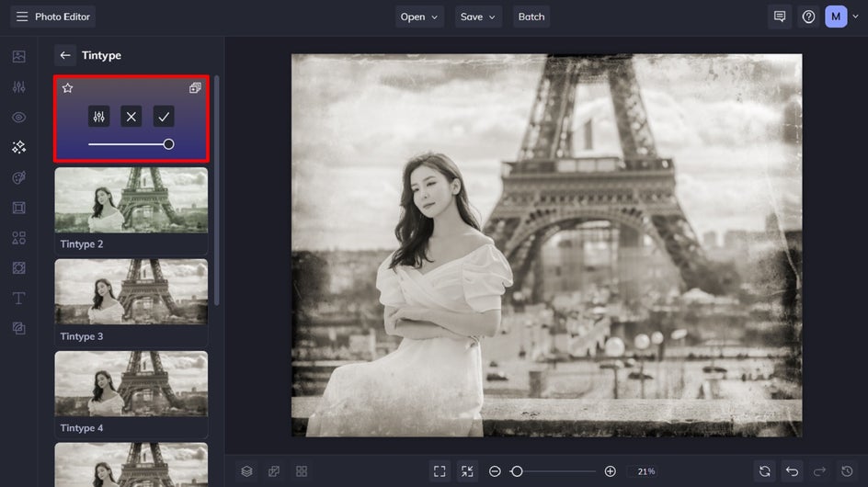Viewport: 868px width, 487px height.
Task: Open the Text tool tab in sidebar
Action: tap(18, 299)
